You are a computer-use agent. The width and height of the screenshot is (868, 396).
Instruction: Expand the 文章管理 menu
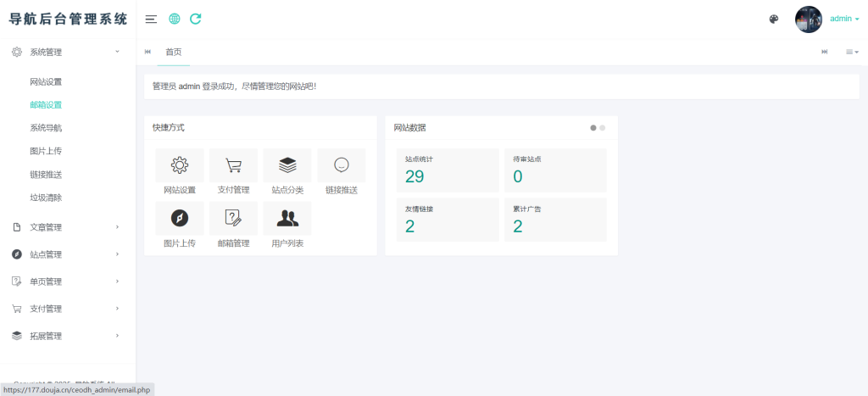pos(68,227)
